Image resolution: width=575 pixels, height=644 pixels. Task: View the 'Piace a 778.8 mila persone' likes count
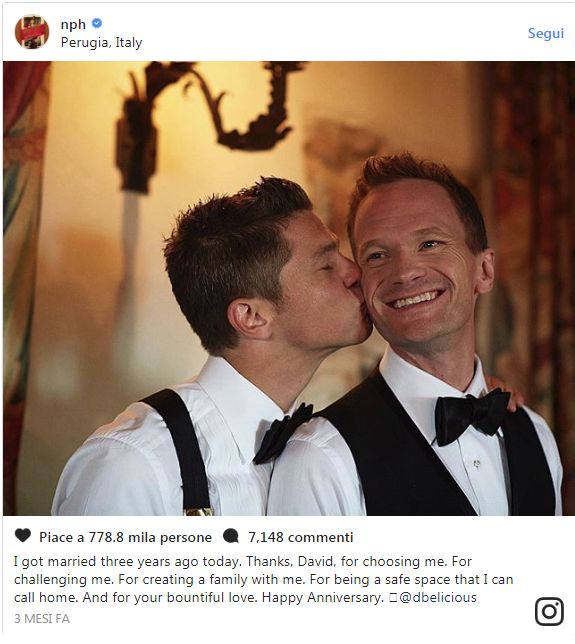[x=125, y=537]
